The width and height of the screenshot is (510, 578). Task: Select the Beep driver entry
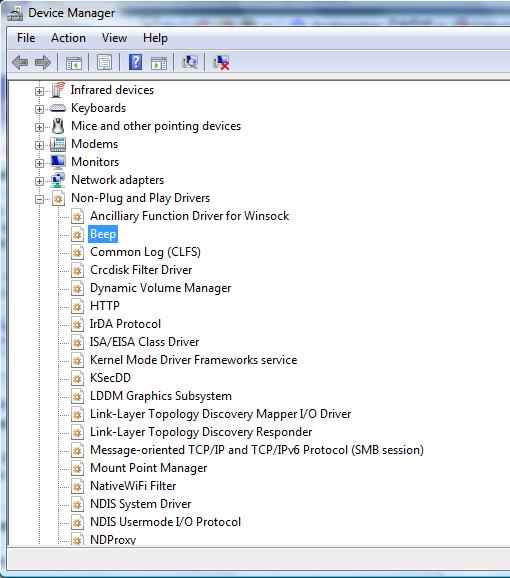tap(103, 234)
